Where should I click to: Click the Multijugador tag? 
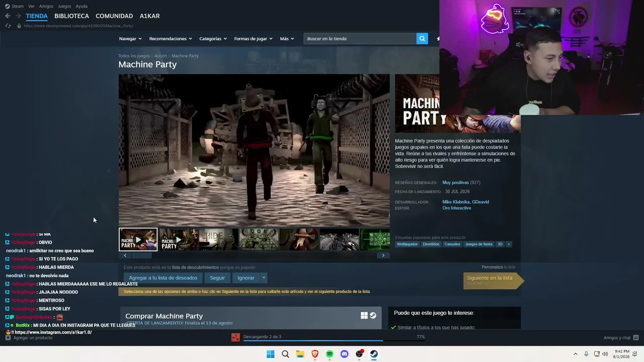tap(408, 244)
